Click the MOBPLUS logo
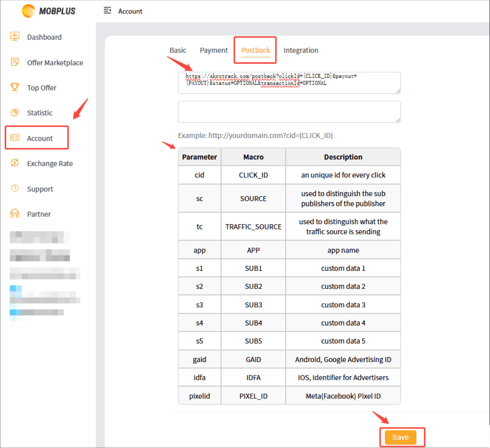 (49, 11)
